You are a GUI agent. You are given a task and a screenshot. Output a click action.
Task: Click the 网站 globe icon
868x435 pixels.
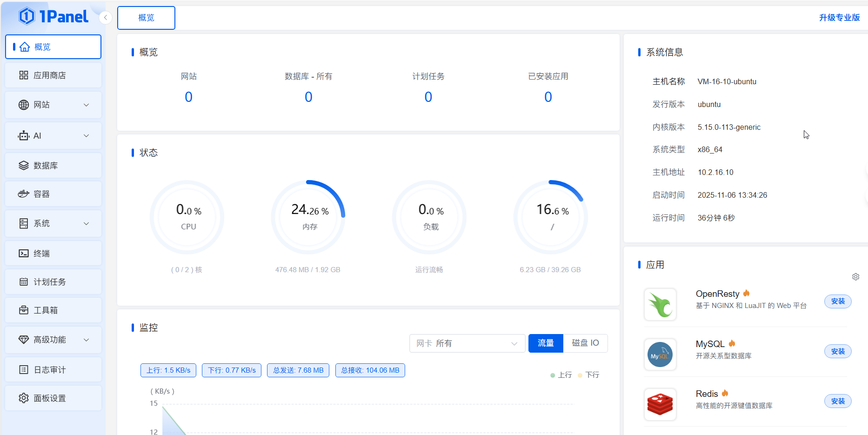coord(24,105)
